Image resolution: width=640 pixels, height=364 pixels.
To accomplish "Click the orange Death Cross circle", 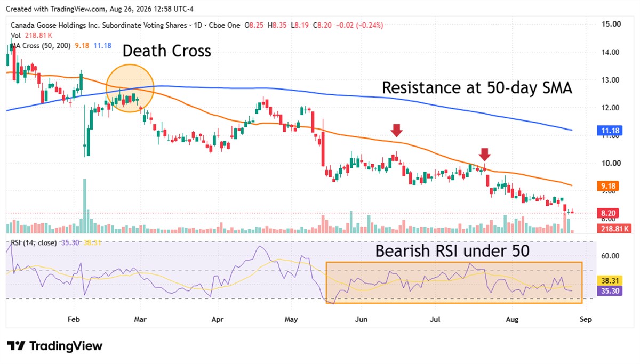I will coord(130,88).
